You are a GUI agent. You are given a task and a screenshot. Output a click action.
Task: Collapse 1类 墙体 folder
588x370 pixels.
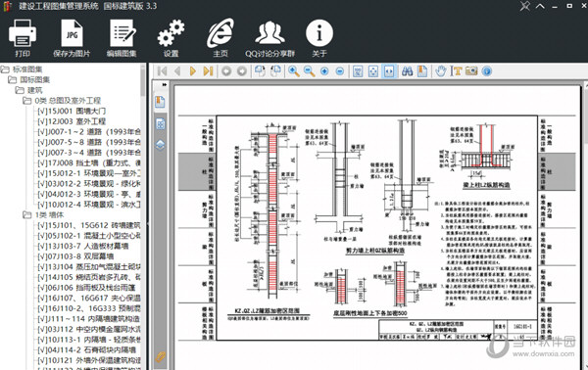pos(26,215)
